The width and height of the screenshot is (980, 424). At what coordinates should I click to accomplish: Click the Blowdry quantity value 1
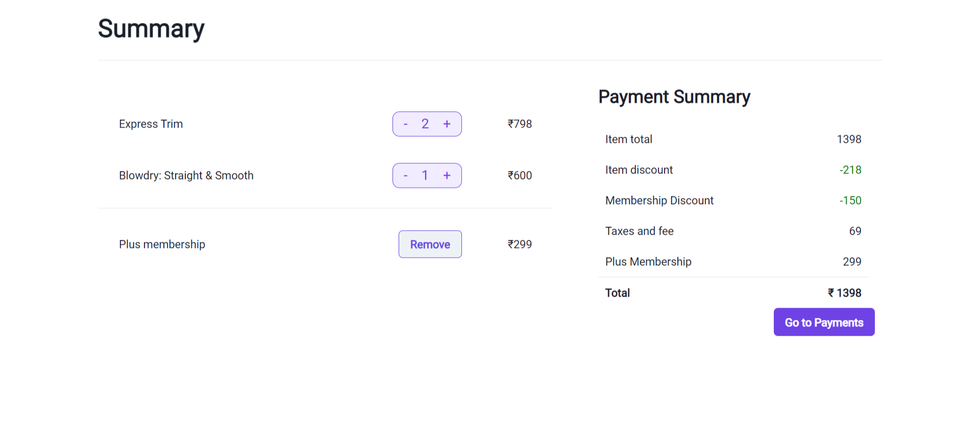[x=425, y=176]
